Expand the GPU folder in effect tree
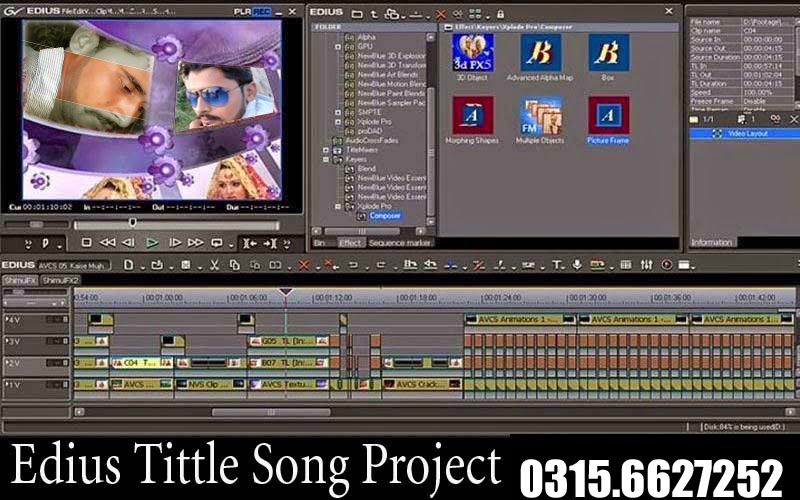This screenshot has height=500, width=800. click(x=338, y=46)
